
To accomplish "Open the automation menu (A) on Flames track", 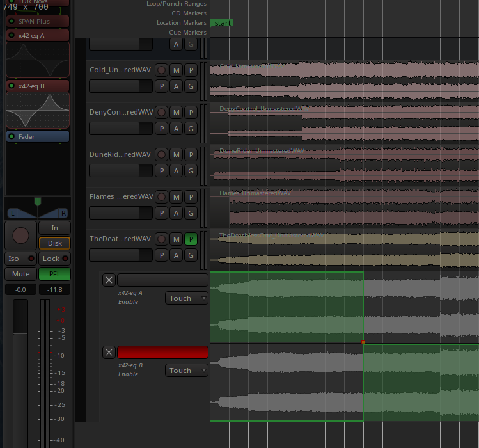I will point(176,213).
